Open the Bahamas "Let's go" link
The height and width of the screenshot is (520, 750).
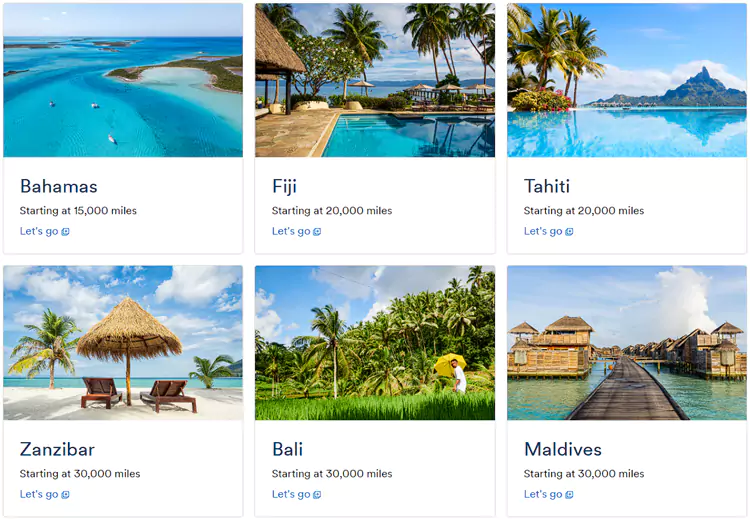tap(39, 231)
